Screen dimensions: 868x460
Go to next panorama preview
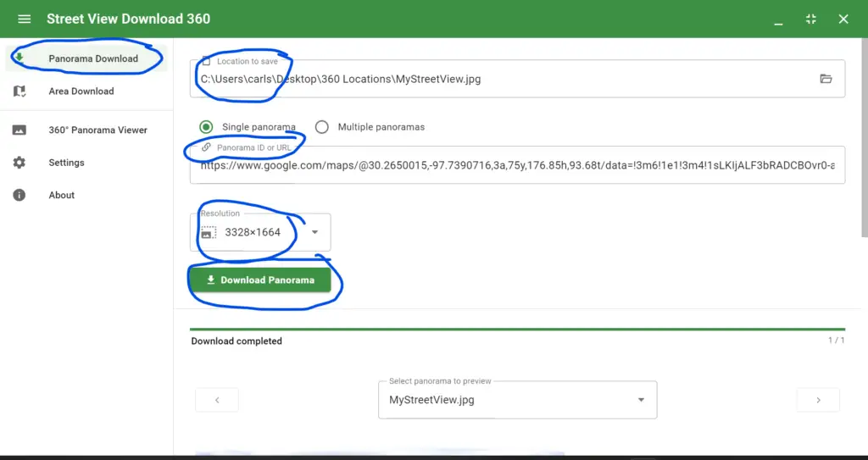(x=818, y=400)
